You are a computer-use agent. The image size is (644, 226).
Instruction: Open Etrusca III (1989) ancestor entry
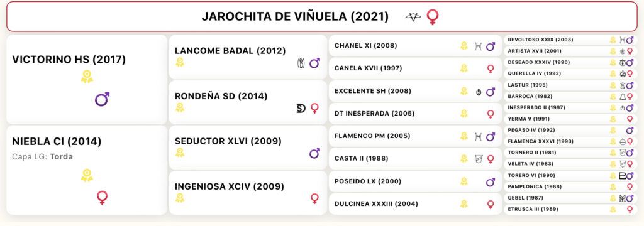pos(571,209)
